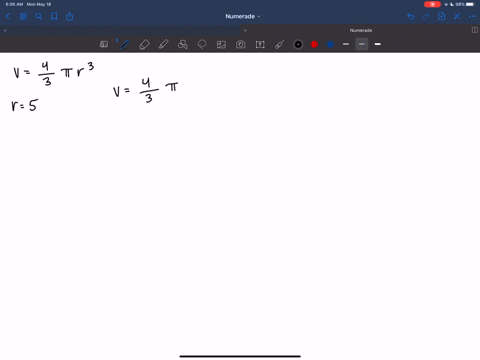Open the thumbnail grid view
Screen dimensions: 480x360
[x=23, y=16]
